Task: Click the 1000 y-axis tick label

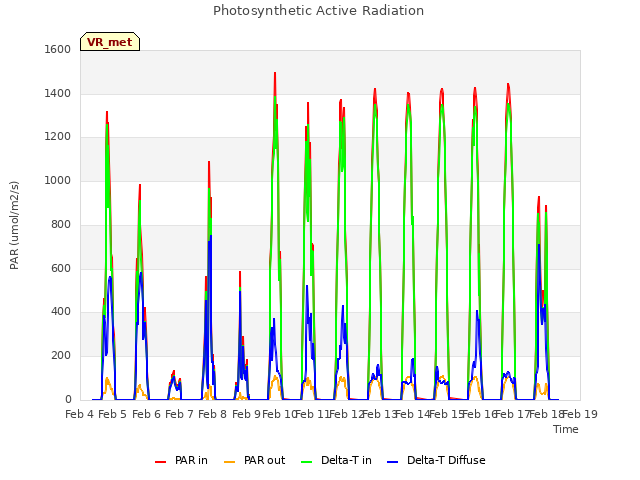Action: coord(58,180)
